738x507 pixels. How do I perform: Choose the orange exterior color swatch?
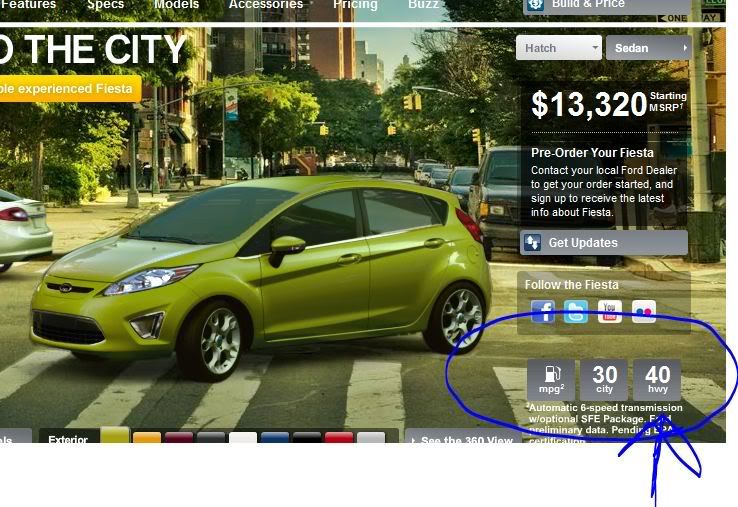147,439
